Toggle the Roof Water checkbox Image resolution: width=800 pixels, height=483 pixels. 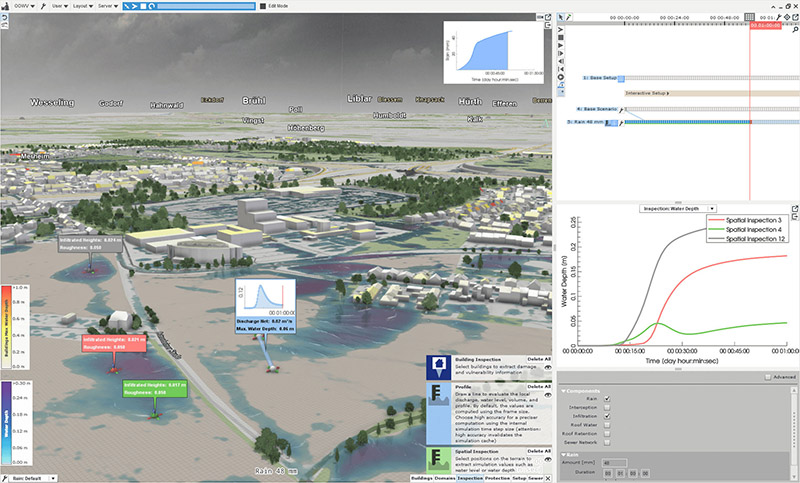(607, 425)
